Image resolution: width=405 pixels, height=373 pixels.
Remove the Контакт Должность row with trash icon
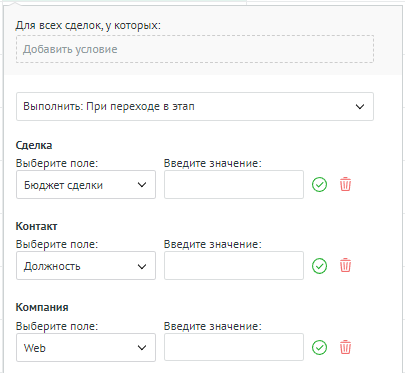coord(345,266)
